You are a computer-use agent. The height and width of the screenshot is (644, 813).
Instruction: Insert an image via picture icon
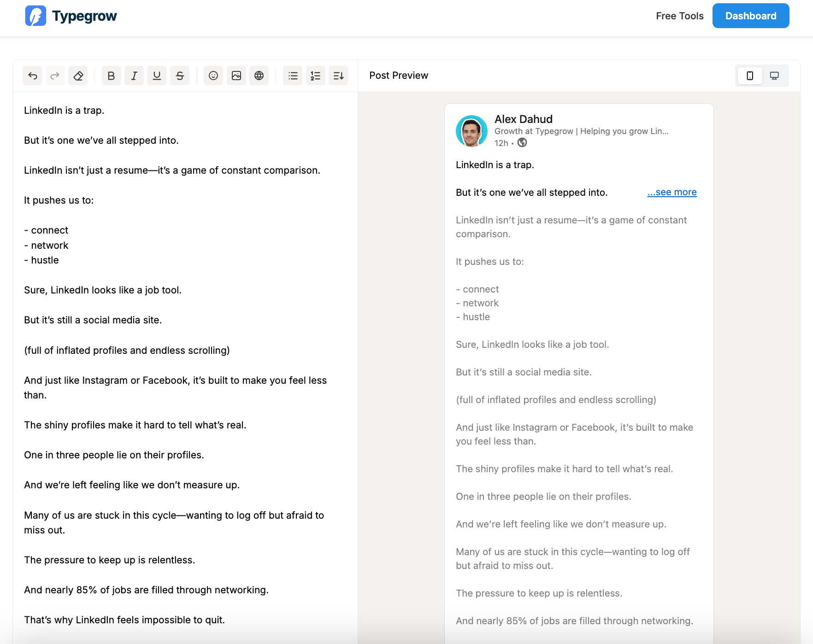[x=236, y=76]
